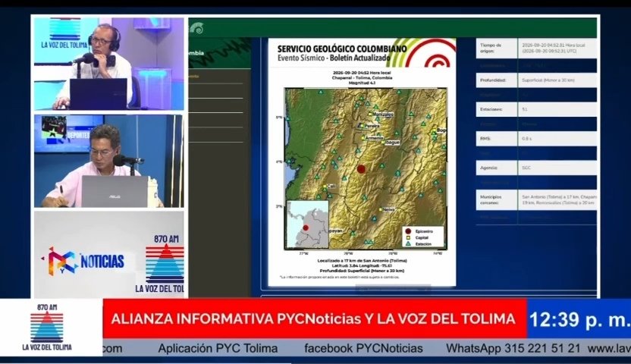Click the PYC Noticias colorful logo

[84, 262]
